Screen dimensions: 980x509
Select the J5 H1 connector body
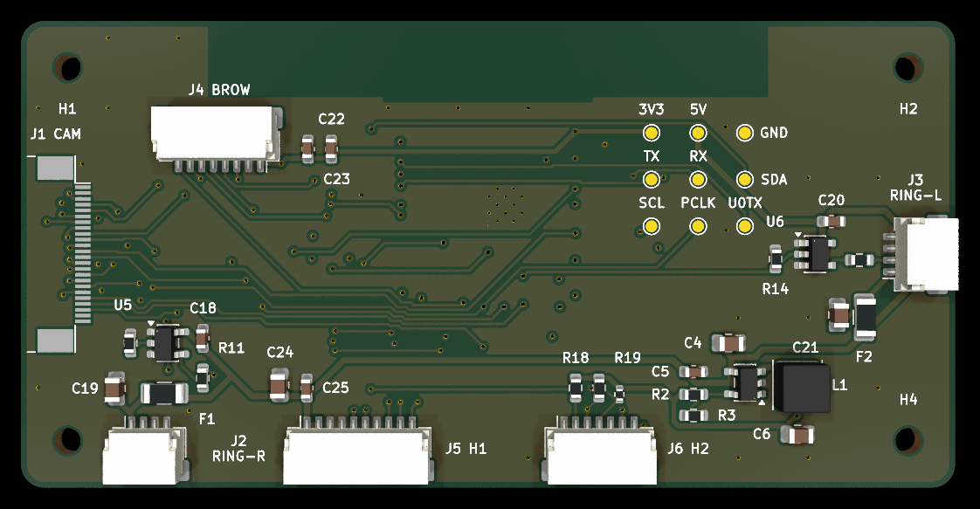(x=357, y=456)
